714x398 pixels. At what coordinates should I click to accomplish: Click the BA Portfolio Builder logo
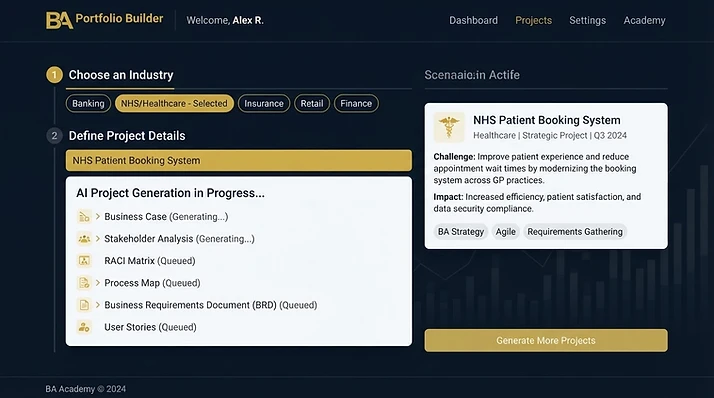[104, 20]
